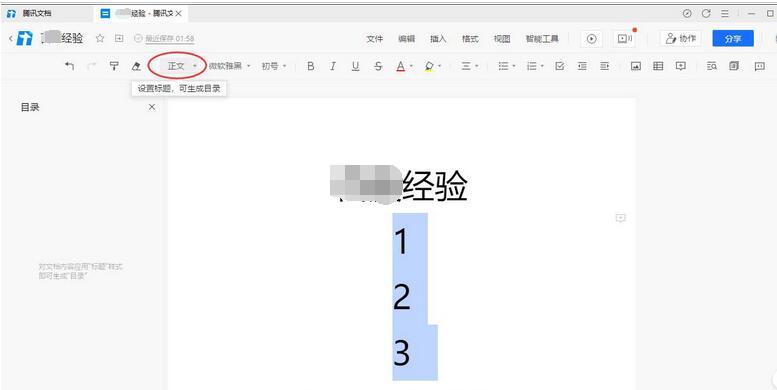The width and height of the screenshot is (777, 390).
Task: Click the blue 分享 button
Action: [x=733, y=39]
